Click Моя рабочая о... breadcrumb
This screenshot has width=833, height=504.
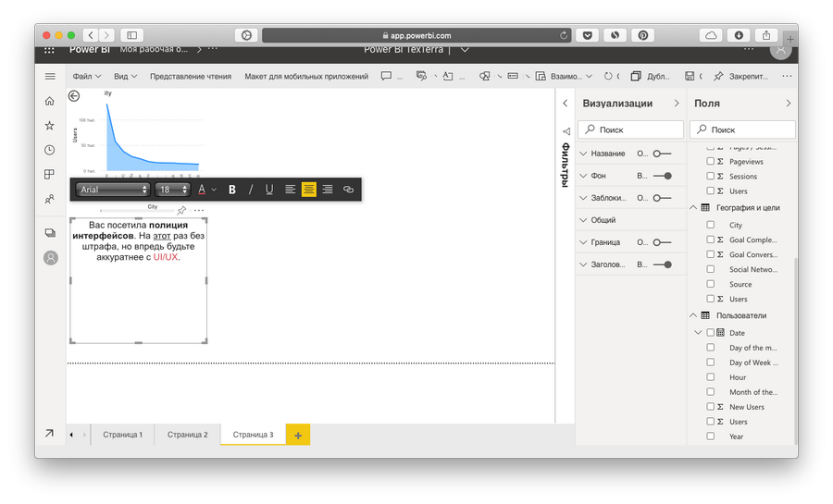click(154, 50)
